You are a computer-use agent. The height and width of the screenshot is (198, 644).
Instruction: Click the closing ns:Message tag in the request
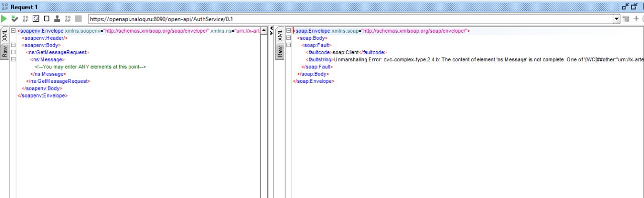tap(48, 73)
